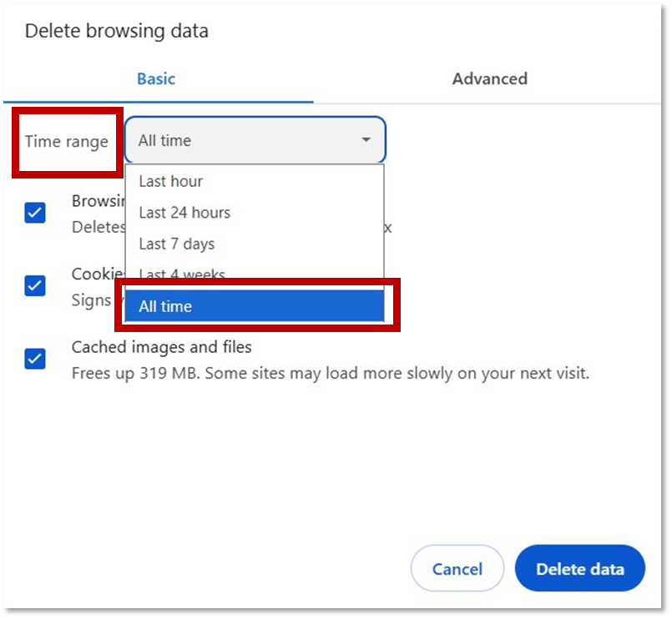Click the partially hidden Browsing history label
The width and height of the screenshot is (672, 619).
[x=98, y=201]
